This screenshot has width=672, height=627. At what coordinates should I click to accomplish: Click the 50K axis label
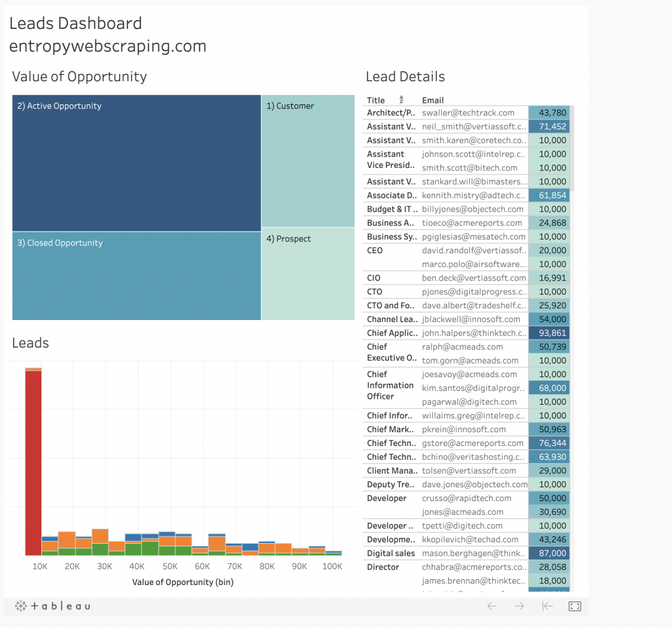click(x=170, y=566)
